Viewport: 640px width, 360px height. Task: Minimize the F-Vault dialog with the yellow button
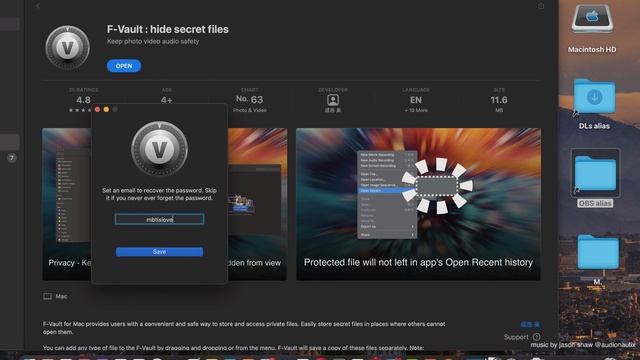[x=106, y=109]
